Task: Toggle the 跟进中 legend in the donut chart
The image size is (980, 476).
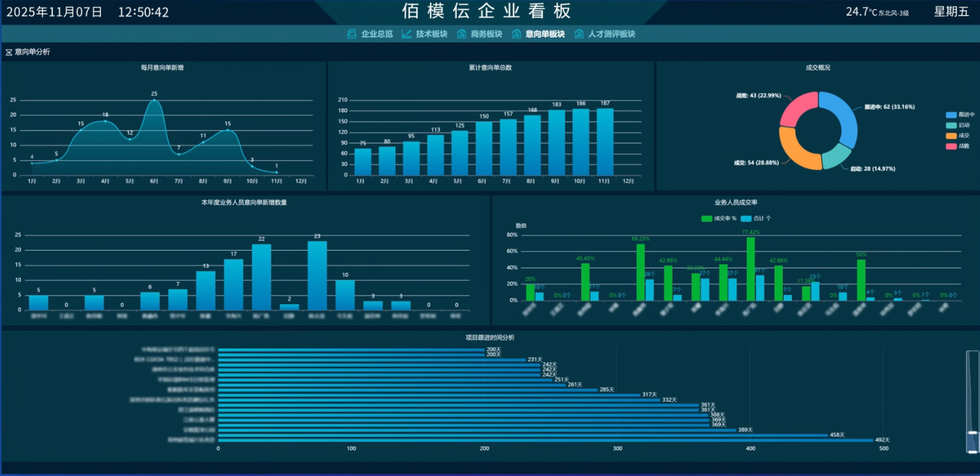Action: coord(960,115)
